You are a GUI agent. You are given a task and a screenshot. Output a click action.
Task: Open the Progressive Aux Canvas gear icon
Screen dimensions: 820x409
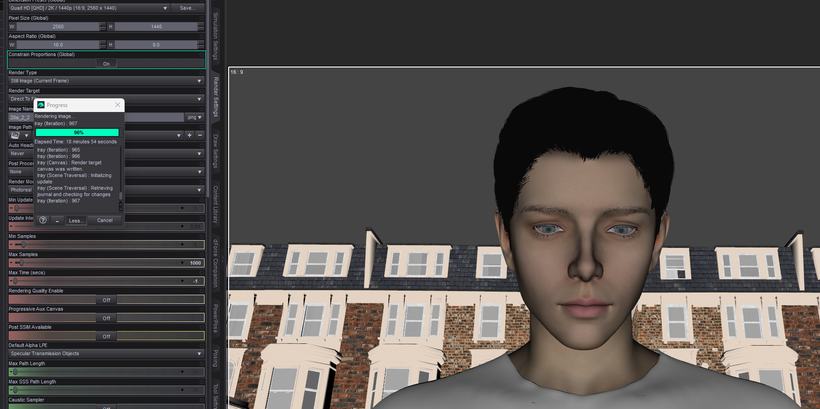(202, 309)
